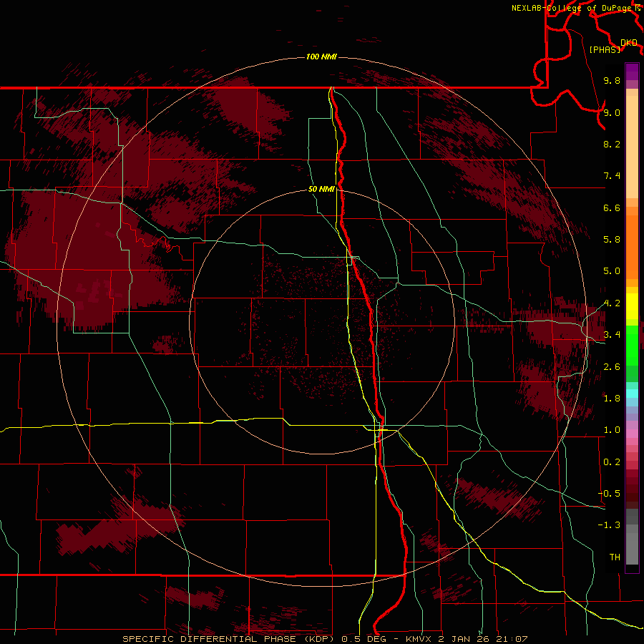Click the 9.8 legend value
Image resolution: width=644 pixels, height=644 pixels.
point(612,81)
